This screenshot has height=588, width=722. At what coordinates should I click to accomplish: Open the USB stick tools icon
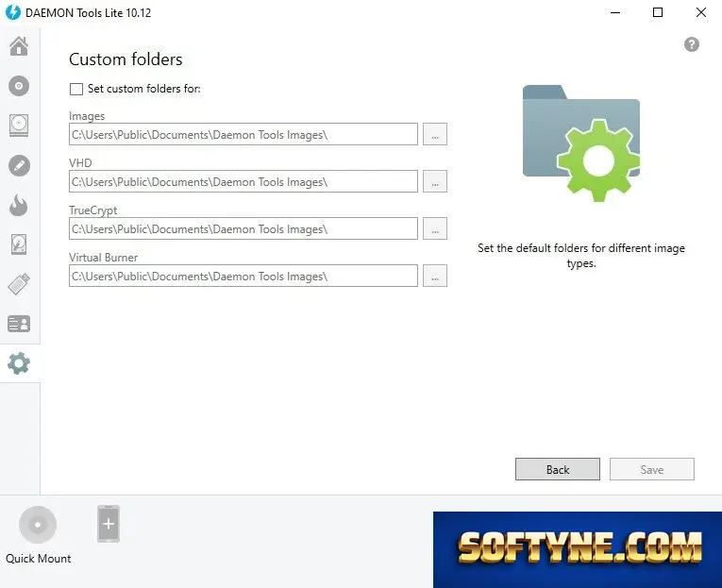tap(19, 284)
